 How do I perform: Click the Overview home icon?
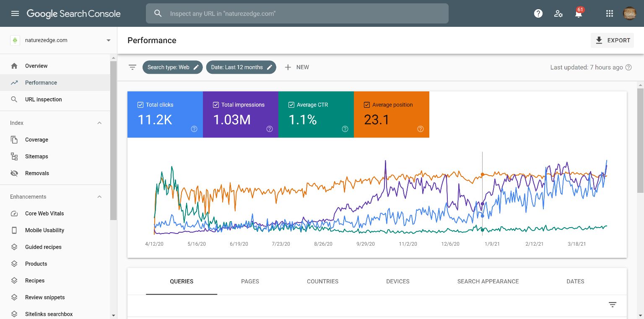14,66
